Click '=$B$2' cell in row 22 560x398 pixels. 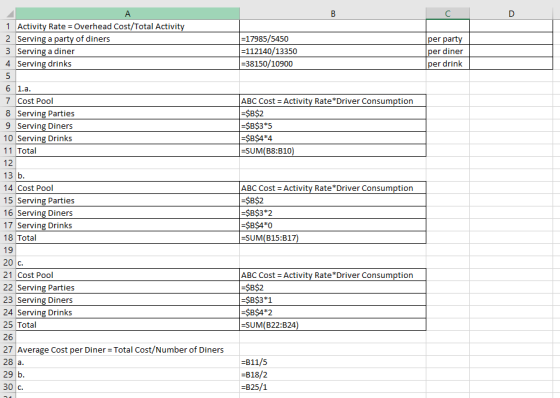point(332,287)
